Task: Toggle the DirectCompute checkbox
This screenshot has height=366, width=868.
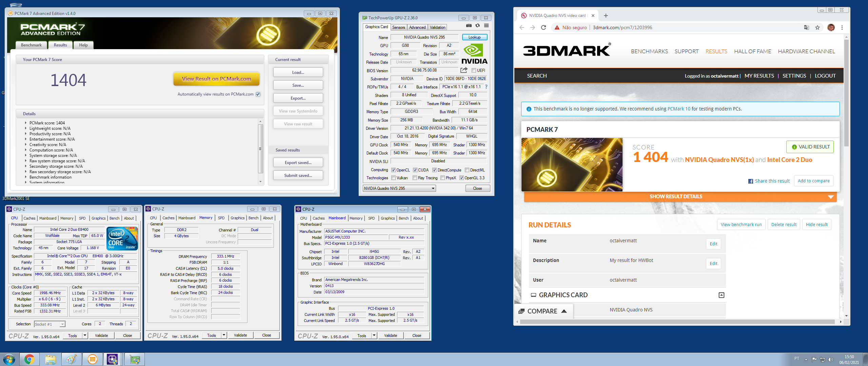Action: [434, 170]
